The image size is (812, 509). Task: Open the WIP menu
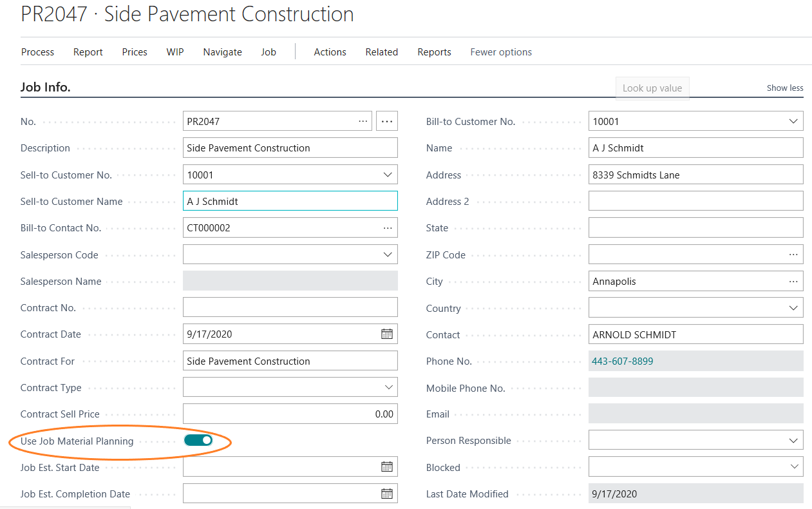click(175, 52)
